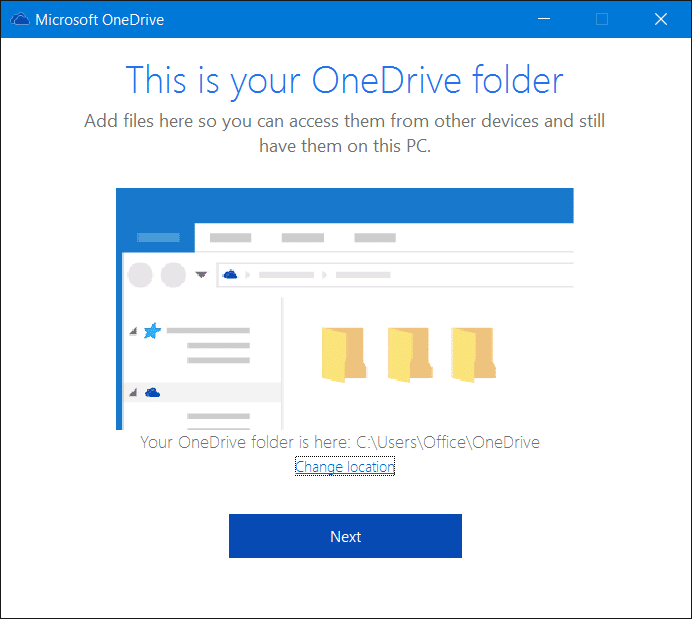This screenshot has height=619, width=692.
Task: Close the Microsoft OneDrive setup window
Action: 661,19
